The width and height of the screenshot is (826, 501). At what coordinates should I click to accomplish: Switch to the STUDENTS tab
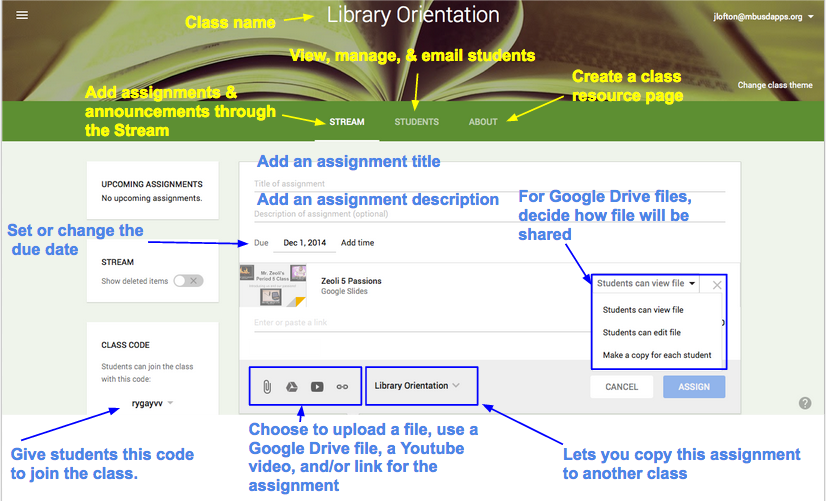(416, 122)
